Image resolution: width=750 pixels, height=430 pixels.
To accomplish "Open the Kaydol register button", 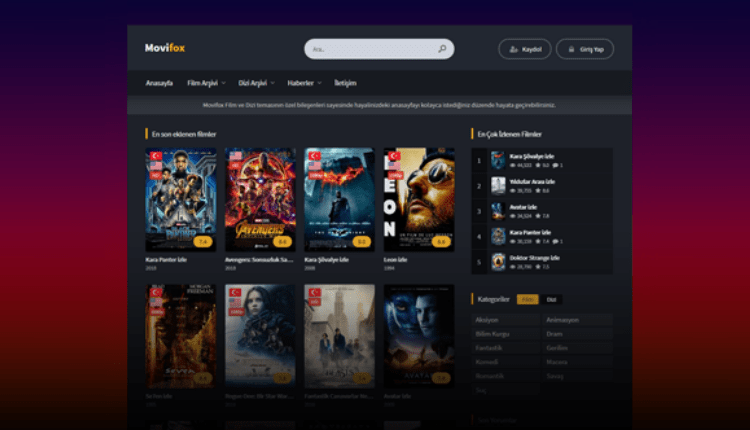I will (525, 49).
